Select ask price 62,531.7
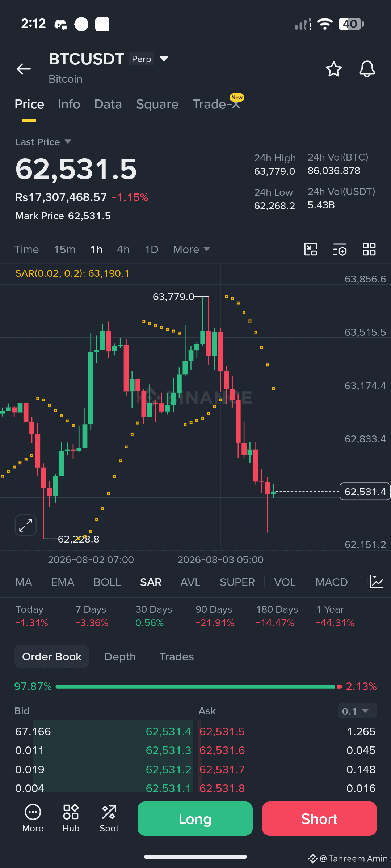Image resolution: width=391 pixels, height=868 pixels. click(222, 769)
